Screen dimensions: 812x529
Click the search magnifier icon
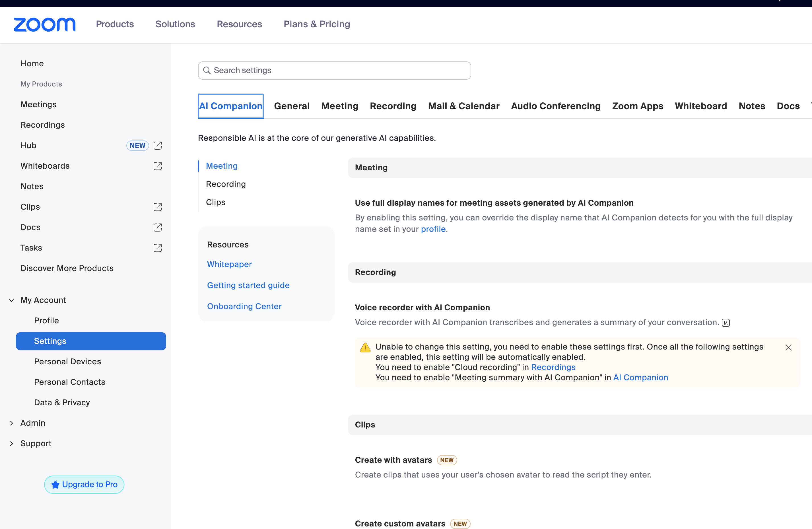click(207, 70)
